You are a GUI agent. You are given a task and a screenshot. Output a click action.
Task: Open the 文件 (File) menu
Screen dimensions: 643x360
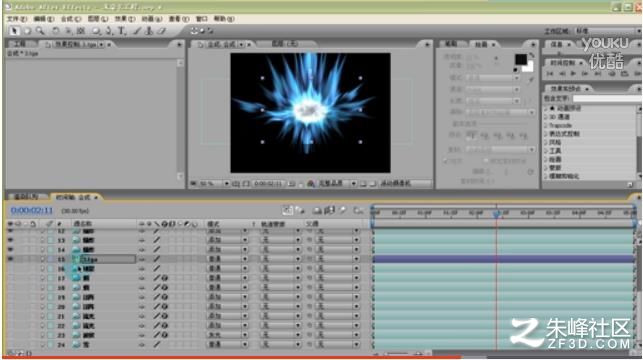17,19
